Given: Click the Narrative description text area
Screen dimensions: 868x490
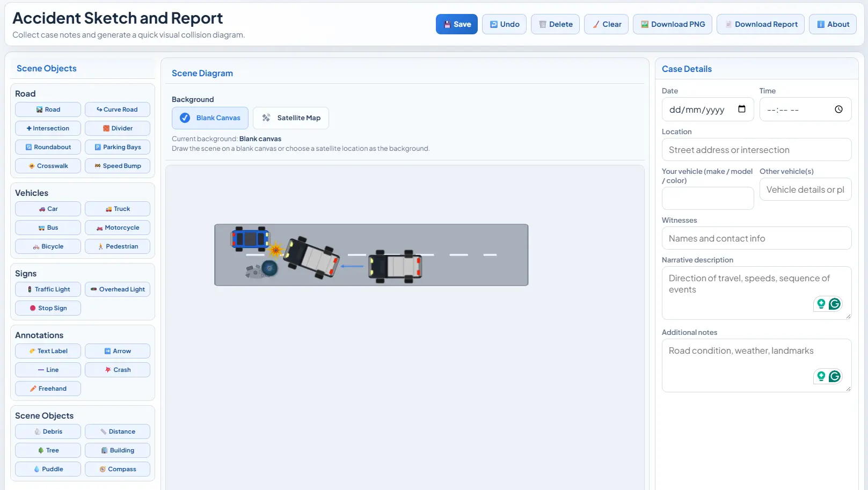Looking at the screenshot, I should click(756, 293).
